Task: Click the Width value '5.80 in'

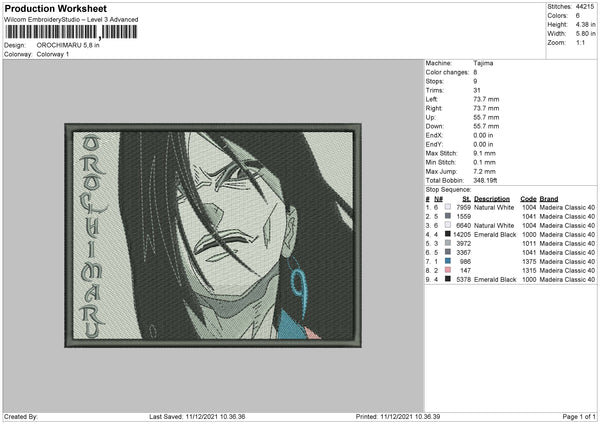Action: click(585, 34)
